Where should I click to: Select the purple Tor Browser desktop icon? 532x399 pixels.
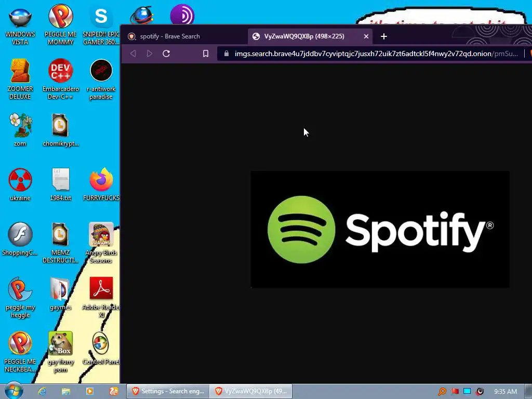coord(182,15)
